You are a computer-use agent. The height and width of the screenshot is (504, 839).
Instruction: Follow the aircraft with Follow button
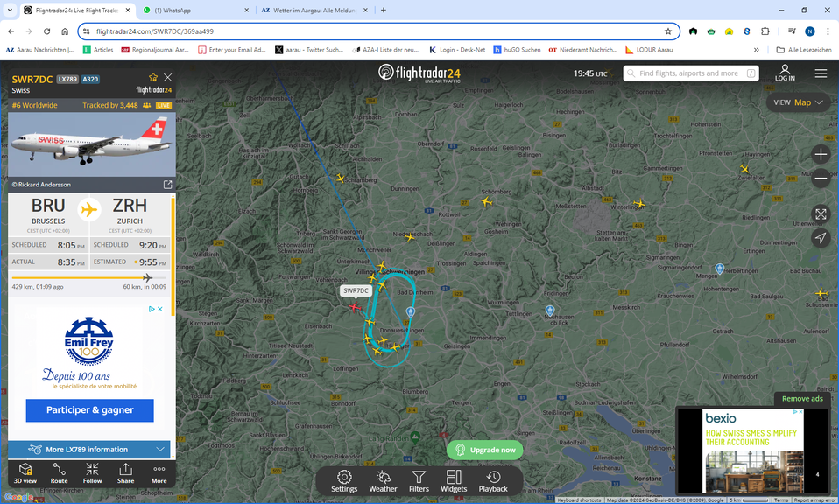click(x=92, y=473)
